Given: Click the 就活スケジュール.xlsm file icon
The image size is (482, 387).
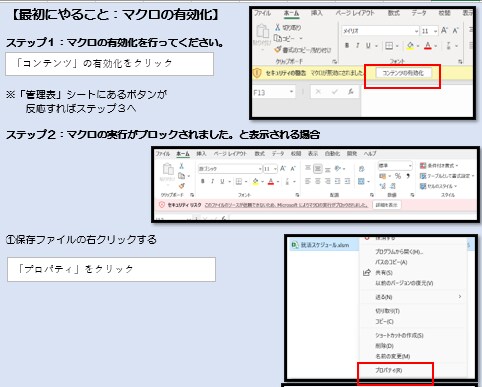Looking at the screenshot, I should click(x=295, y=245).
